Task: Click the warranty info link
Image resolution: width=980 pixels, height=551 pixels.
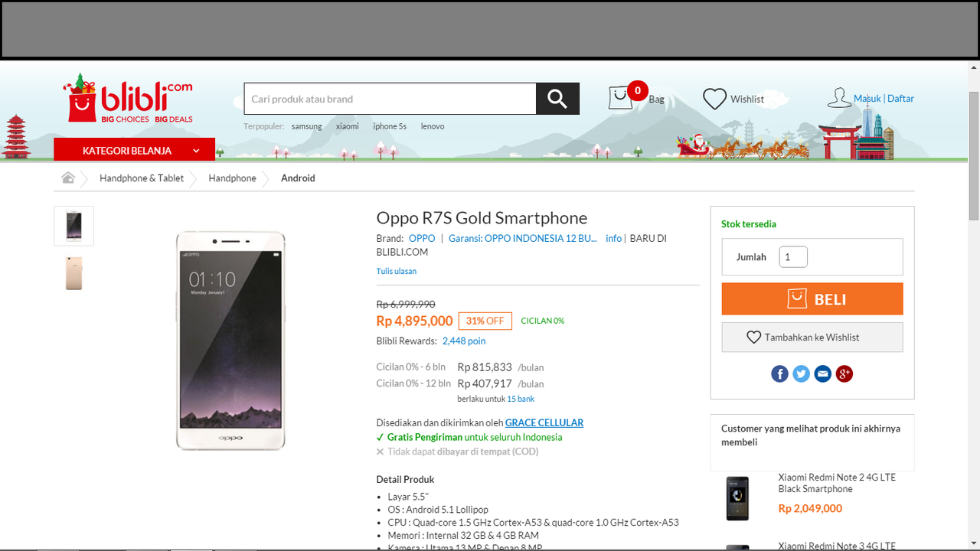Action: point(613,239)
